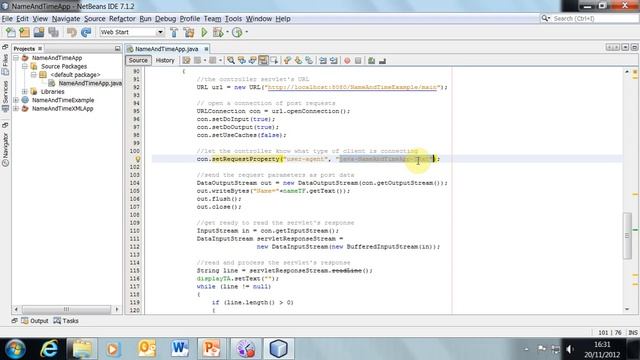Viewport: 640px width, 360px height.
Task: Open the Tasks window tab
Action: click(66, 321)
